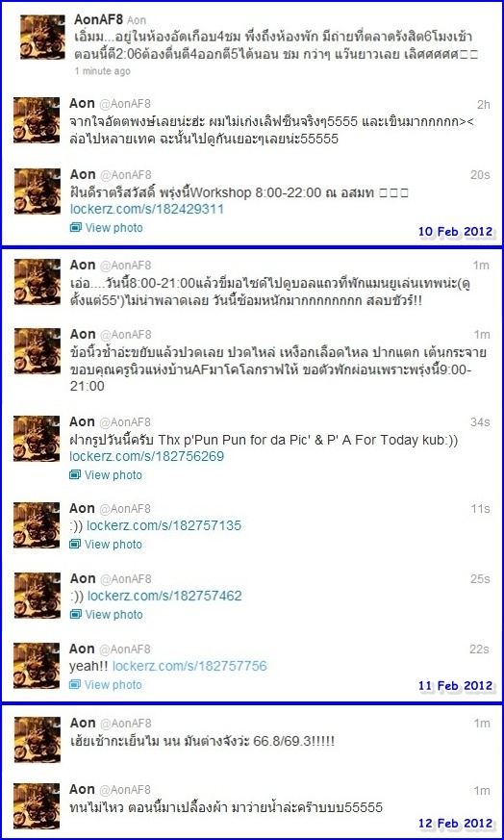Viewport: 504px width, 840px height.
Task: Open the lockerz.com/s/182757756 link after yeah!!
Action: 189,666
